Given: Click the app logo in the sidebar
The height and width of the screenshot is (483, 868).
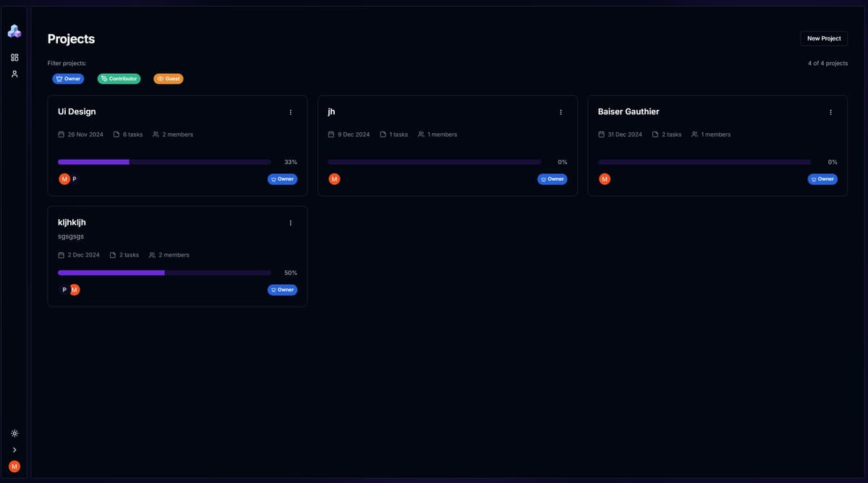Looking at the screenshot, I should [14, 31].
